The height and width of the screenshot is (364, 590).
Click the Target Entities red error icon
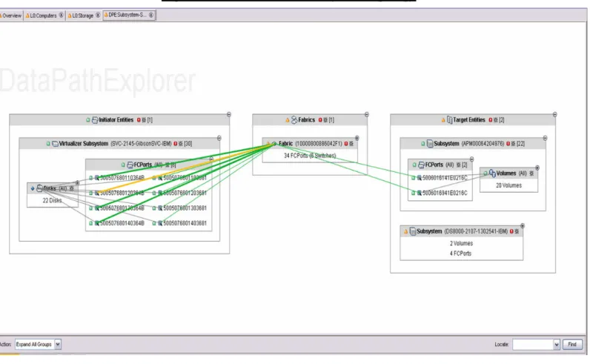(x=490, y=120)
